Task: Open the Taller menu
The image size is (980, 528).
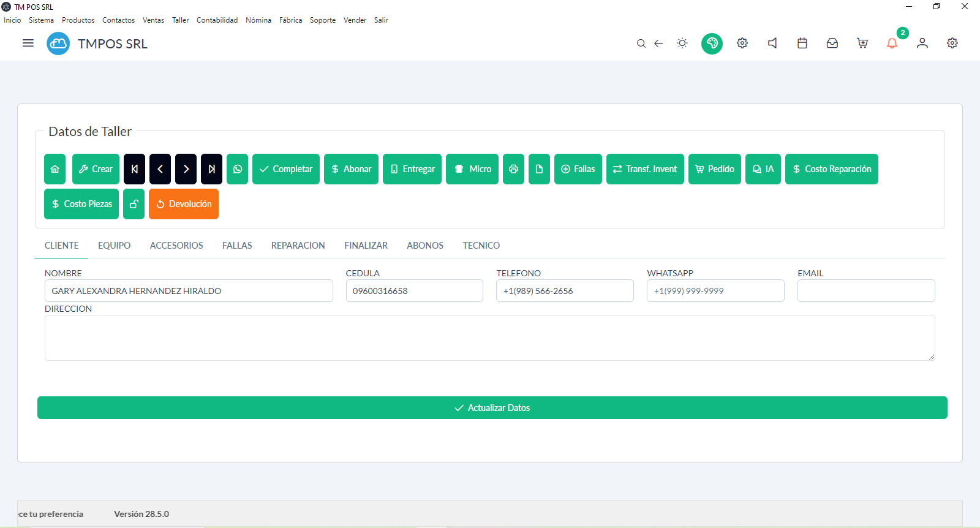Action: [x=181, y=20]
